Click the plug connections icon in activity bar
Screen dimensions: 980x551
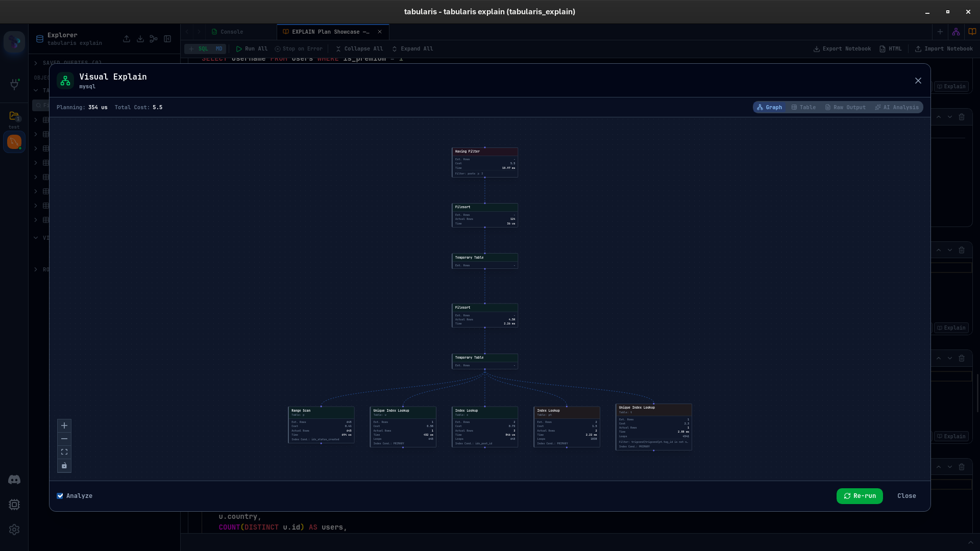(x=14, y=84)
